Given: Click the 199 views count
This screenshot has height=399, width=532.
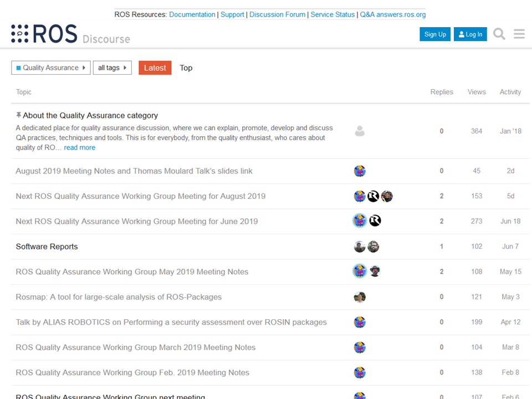Looking at the screenshot, I should [x=477, y=322].
